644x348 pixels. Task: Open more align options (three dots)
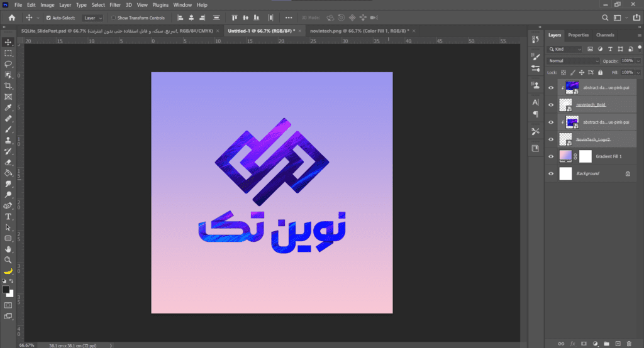click(289, 18)
